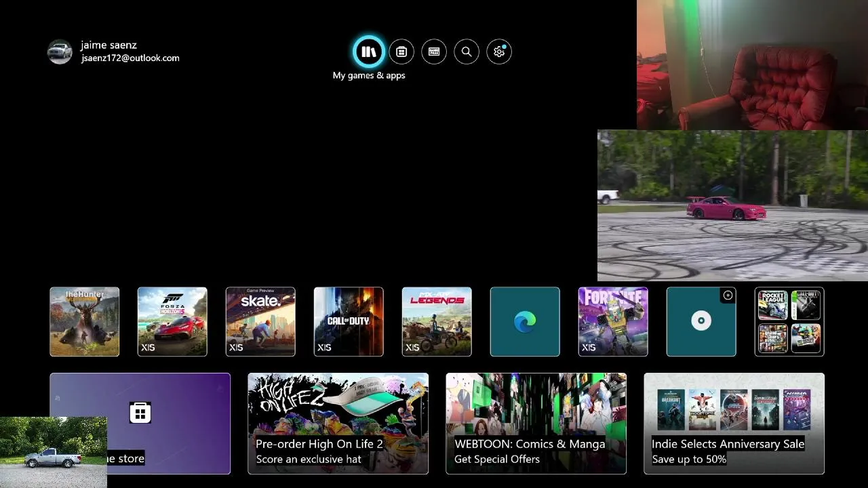This screenshot has height=488, width=868.
Task: Select jsaenz172@outlook.com account text
Action: coord(130,58)
